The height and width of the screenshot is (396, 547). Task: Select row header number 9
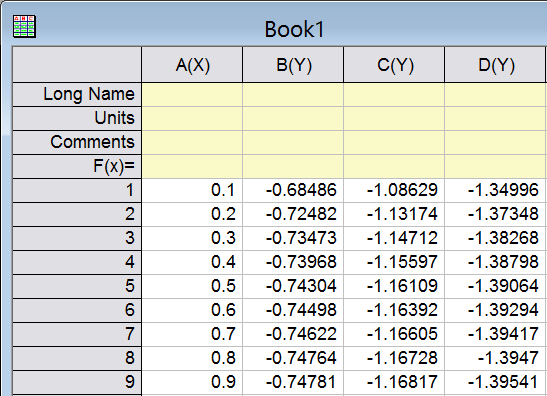point(77,382)
